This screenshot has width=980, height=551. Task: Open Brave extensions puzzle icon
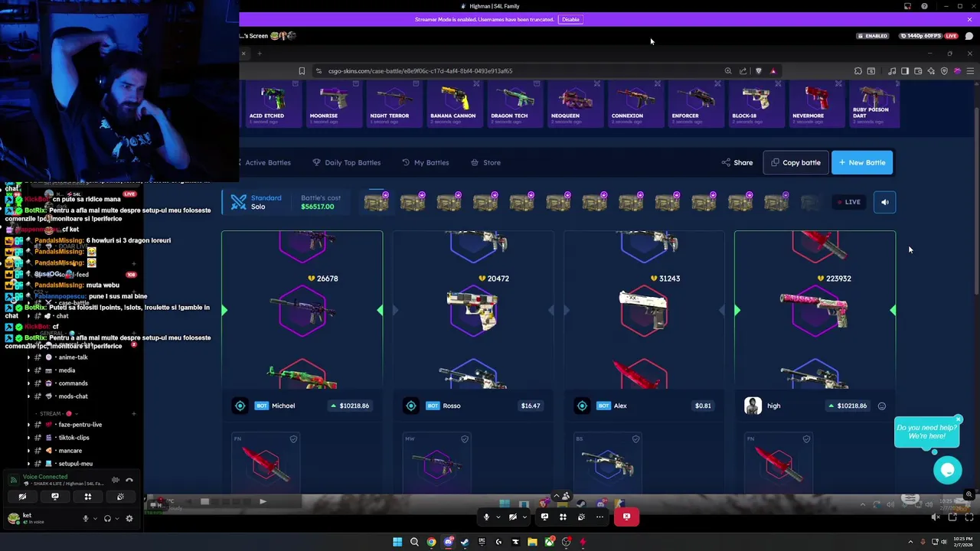[x=858, y=71]
